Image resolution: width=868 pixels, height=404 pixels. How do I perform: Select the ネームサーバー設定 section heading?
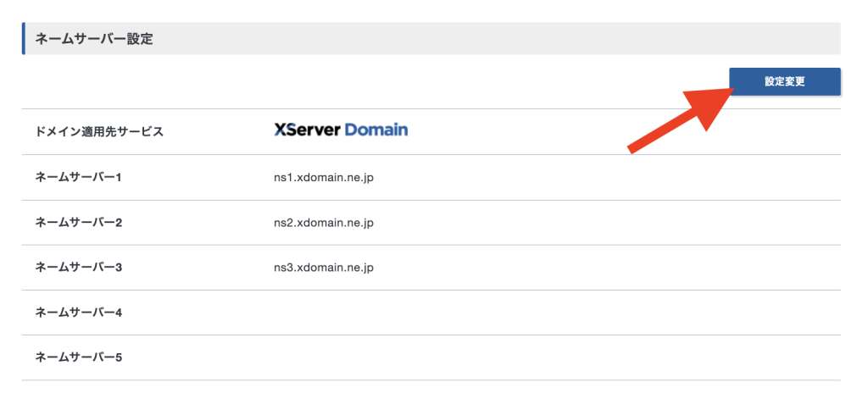pyautogui.click(x=94, y=39)
